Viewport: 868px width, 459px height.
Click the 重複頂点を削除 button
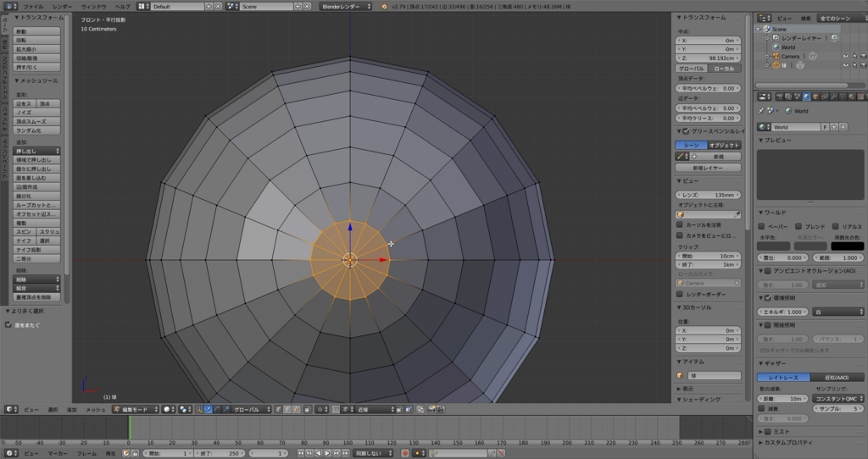[36, 297]
